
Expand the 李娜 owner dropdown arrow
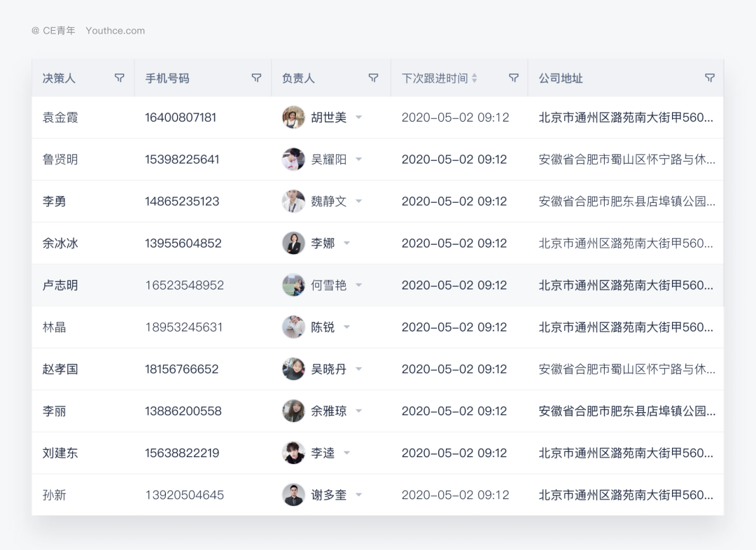click(346, 243)
